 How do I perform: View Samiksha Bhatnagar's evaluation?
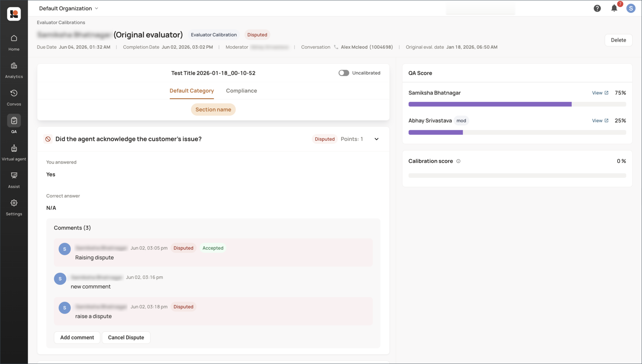[600, 93]
